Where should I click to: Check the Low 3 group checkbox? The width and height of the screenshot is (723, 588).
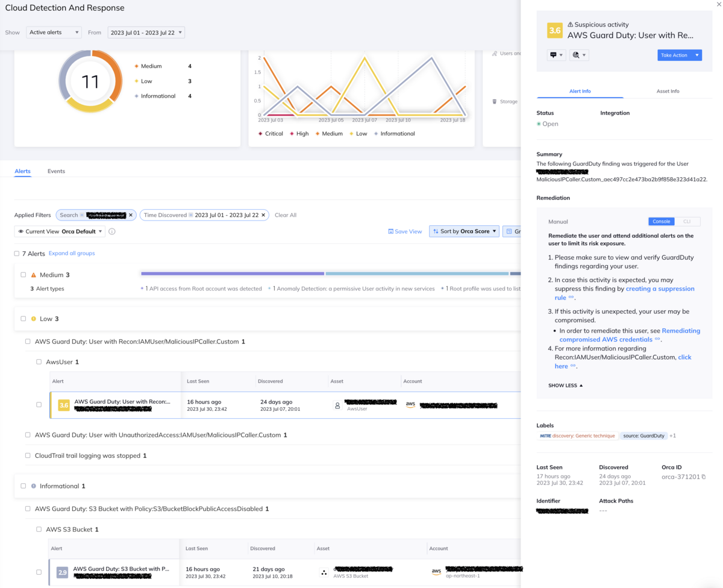tap(23, 319)
